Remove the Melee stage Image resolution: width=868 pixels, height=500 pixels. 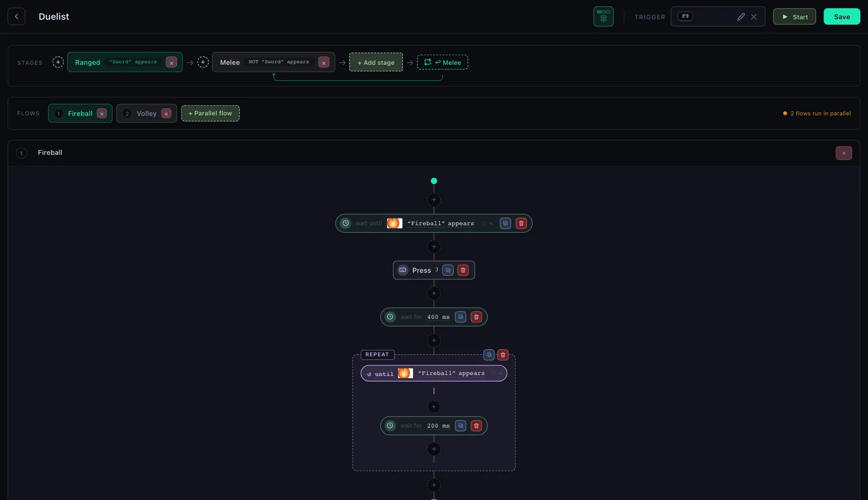pos(324,62)
